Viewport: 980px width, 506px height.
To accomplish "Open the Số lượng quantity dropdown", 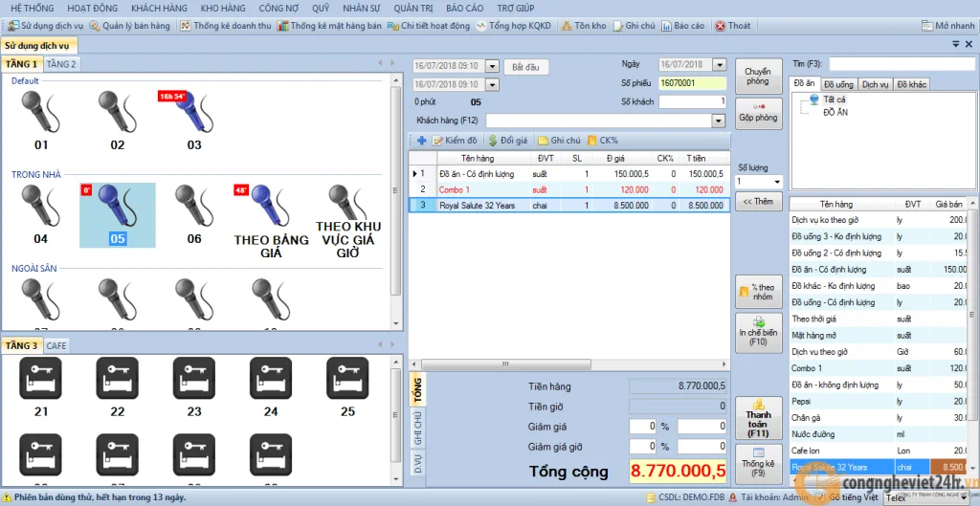I will coord(777,182).
